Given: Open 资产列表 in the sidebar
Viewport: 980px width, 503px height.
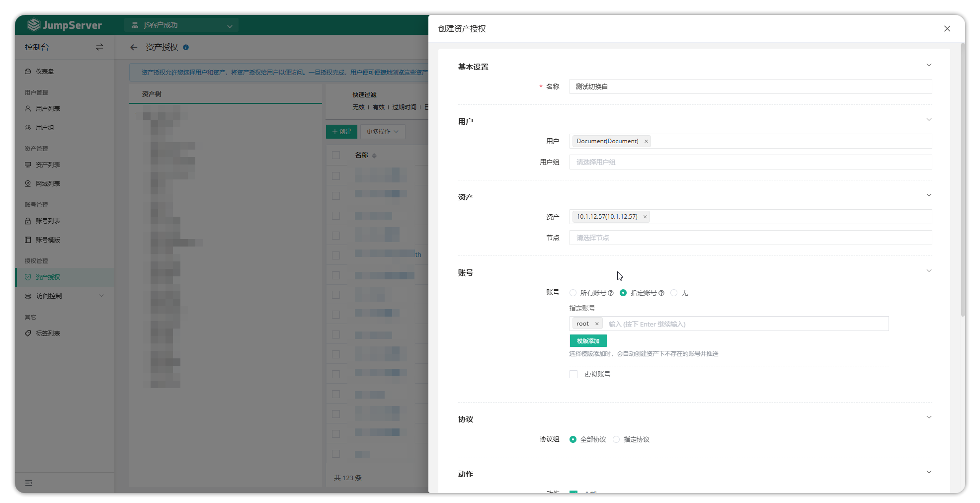Looking at the screenshot, I should click(x=48, y=165).
